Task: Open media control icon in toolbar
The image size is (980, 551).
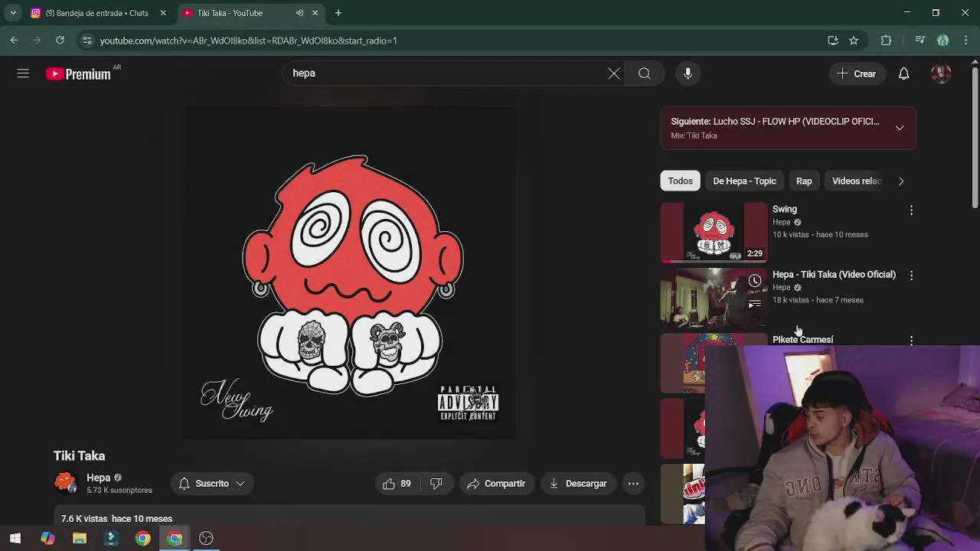Action: 920,41
